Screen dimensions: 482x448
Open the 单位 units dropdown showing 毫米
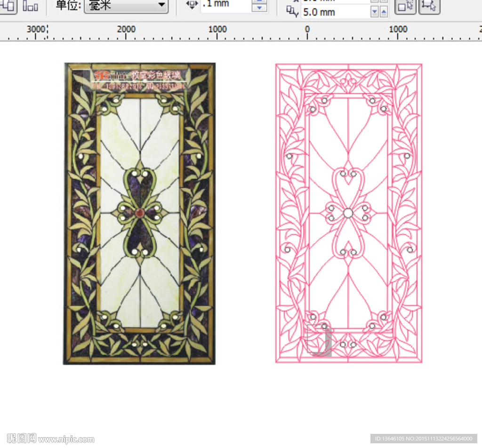[x=126, y=5]
